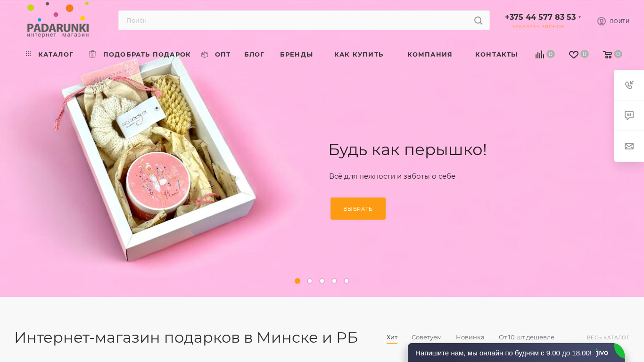This screenshot has height=362, width=644.
Task: Select the third slider dot
Action: [x=322, y=281]
